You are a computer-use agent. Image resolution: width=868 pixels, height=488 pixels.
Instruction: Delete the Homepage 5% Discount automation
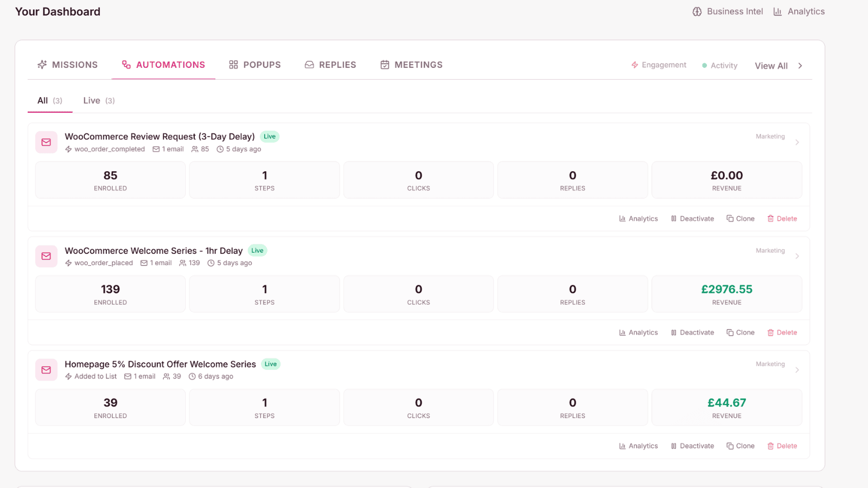pyautogui.click(x=782, y=446)
